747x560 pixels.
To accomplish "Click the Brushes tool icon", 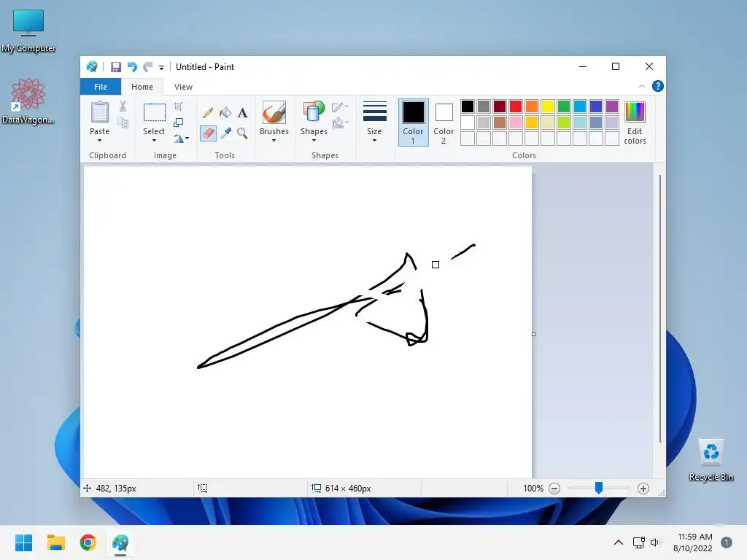I will pos(274,112).
